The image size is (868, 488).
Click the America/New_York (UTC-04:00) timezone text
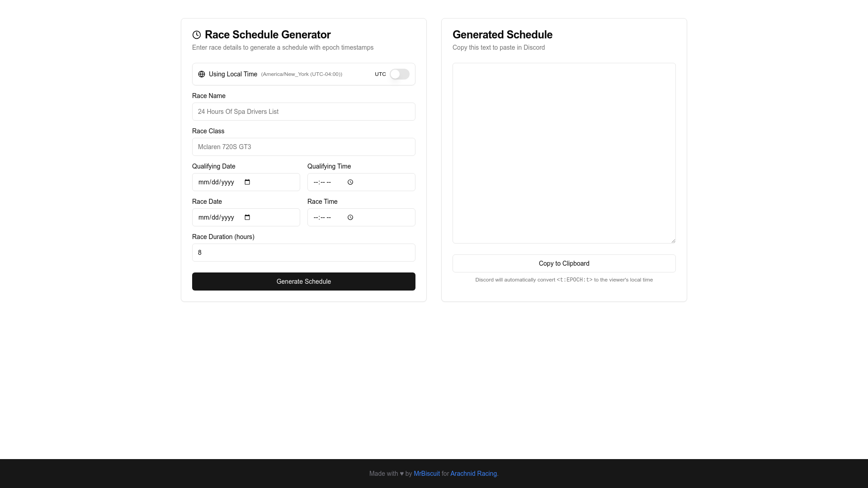click(x=302, y=74)
